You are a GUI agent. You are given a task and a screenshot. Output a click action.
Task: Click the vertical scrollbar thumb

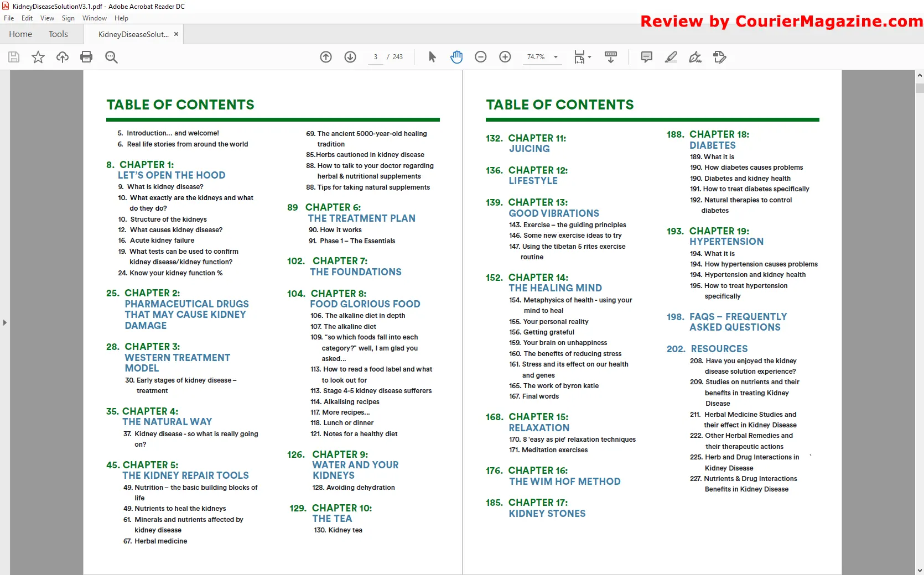(x=920, y=88)
